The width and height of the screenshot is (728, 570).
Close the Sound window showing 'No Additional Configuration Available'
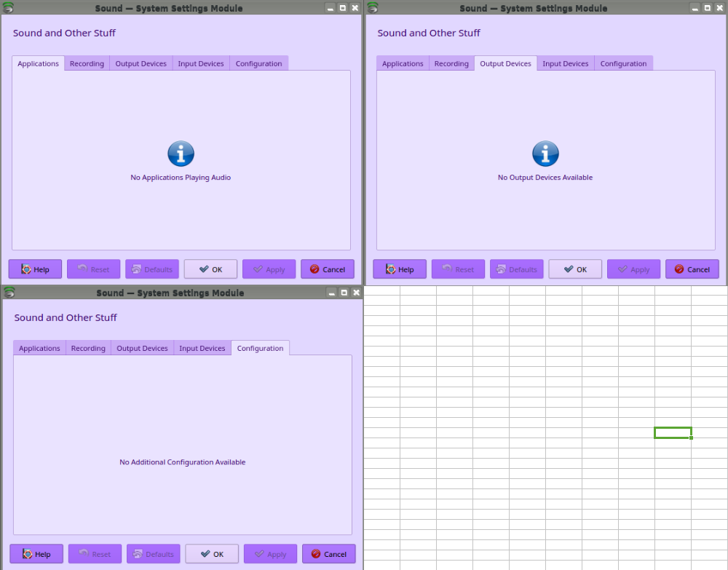[x=356, y=293]
